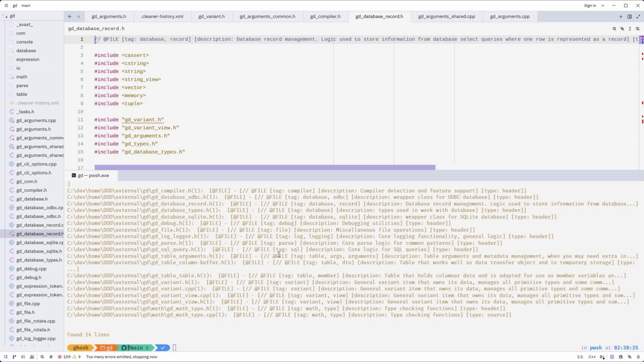
Task: Open _tasks.h in the project tree
Action: coord(32,112)
